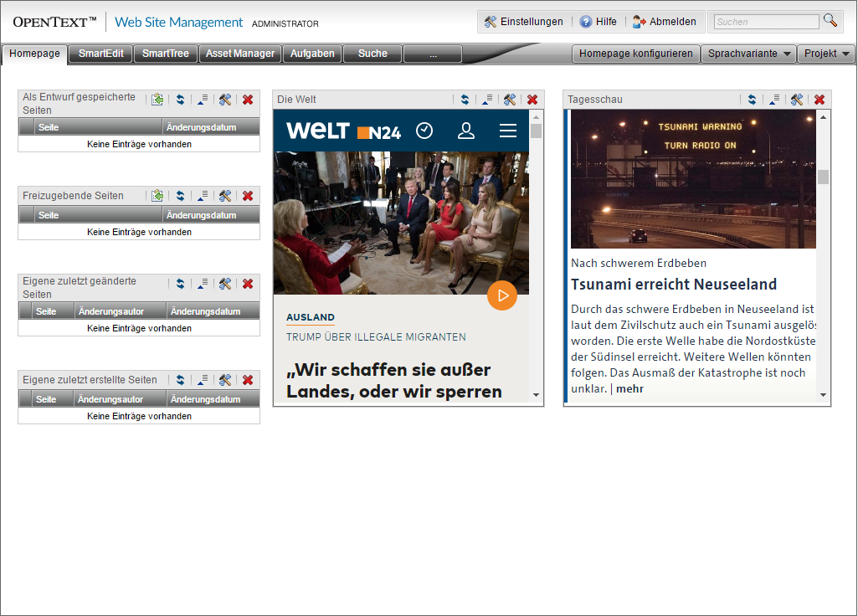Image resolution: width=858 pixels, height=616 pixels.
Task: Click the Welt panel scroll up arrow
Action: (x=537, y=117)
